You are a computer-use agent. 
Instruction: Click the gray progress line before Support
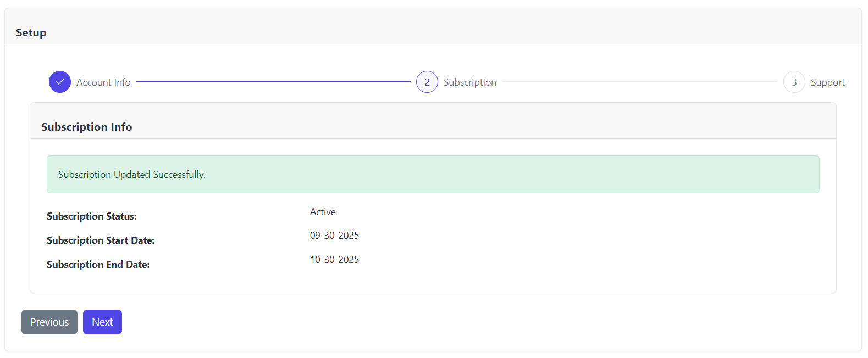[639, 82]
